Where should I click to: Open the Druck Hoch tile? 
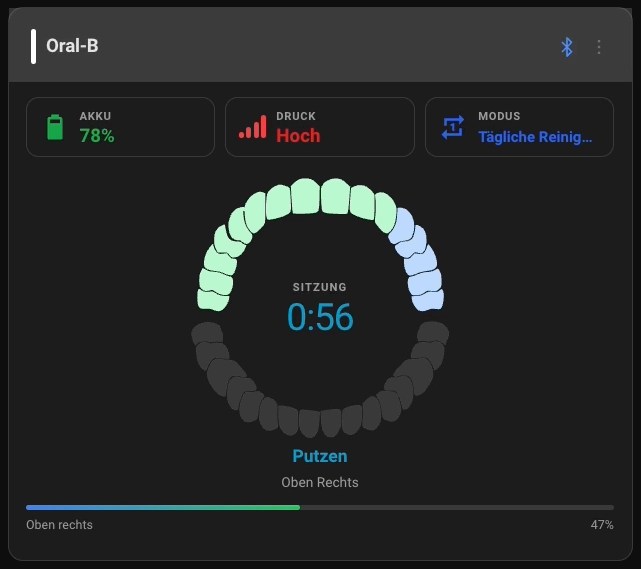point(319,127)
